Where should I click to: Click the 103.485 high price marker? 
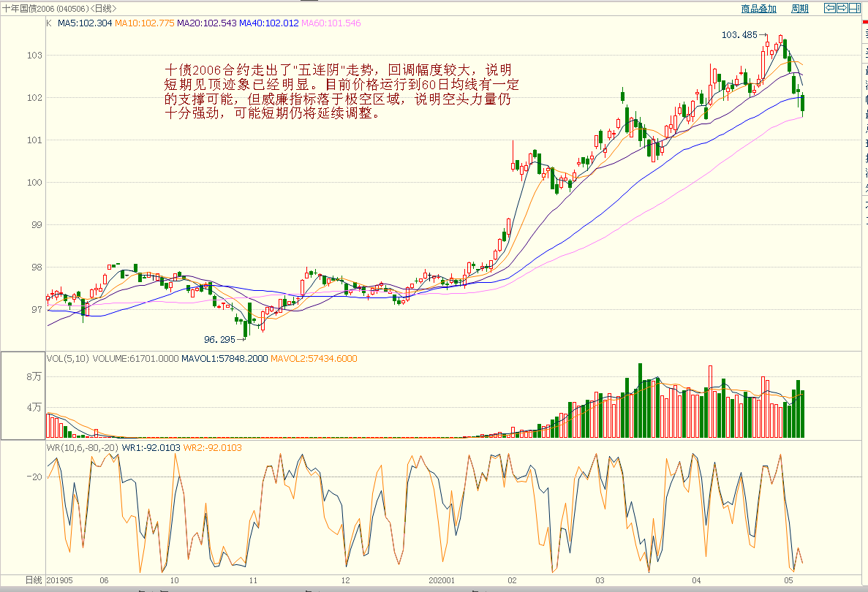pyautogui.click(x=739, y=34)
